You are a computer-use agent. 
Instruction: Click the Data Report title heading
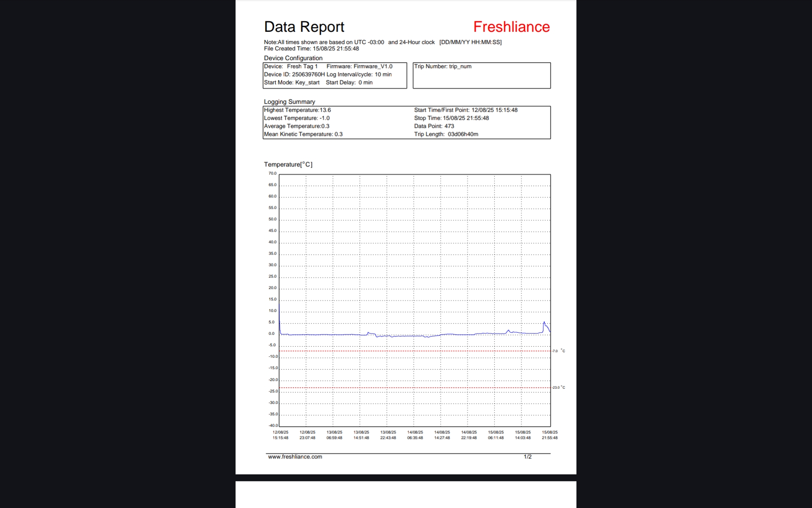pos(304,27)
